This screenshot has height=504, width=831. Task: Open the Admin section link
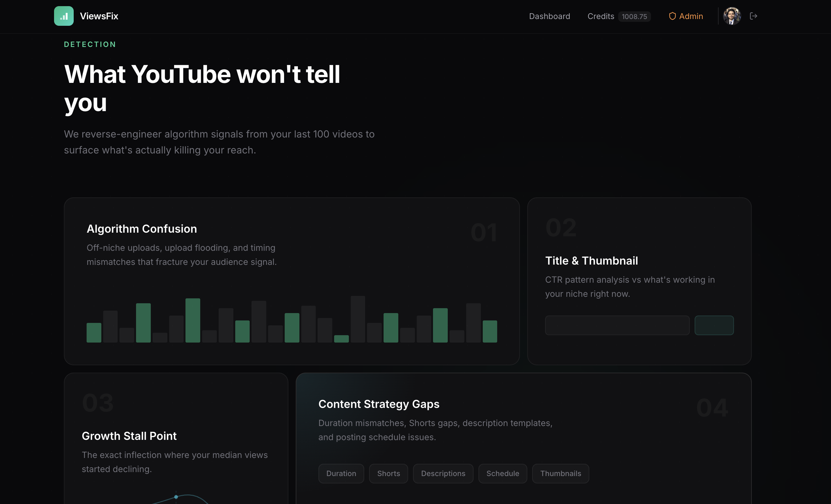pos(691,16)
